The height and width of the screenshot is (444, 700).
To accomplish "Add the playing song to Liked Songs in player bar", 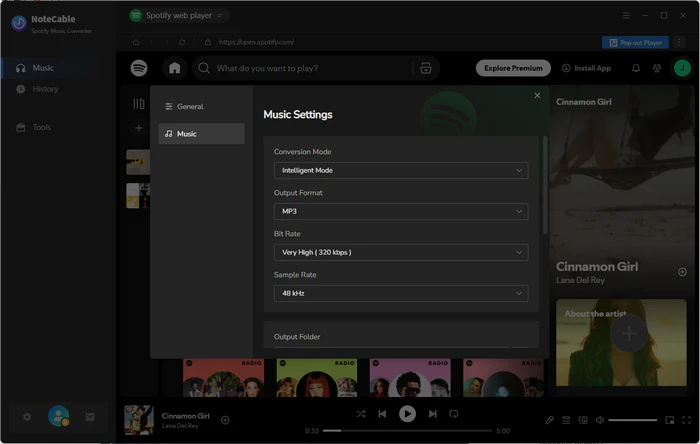I will (x=225, y=420).
